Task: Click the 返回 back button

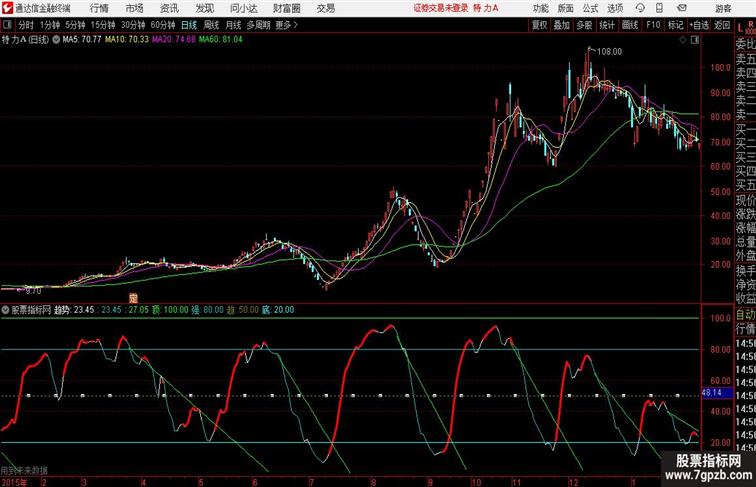Action: point(722,25)
